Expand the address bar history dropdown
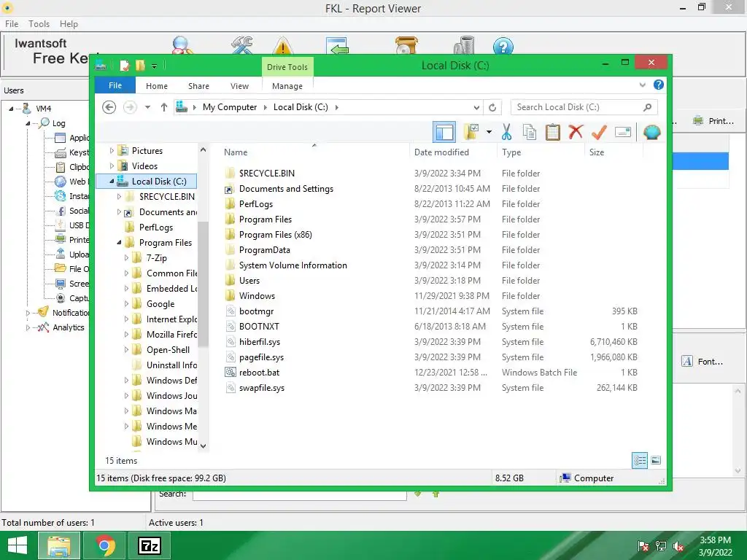 [x=476, y=108]
